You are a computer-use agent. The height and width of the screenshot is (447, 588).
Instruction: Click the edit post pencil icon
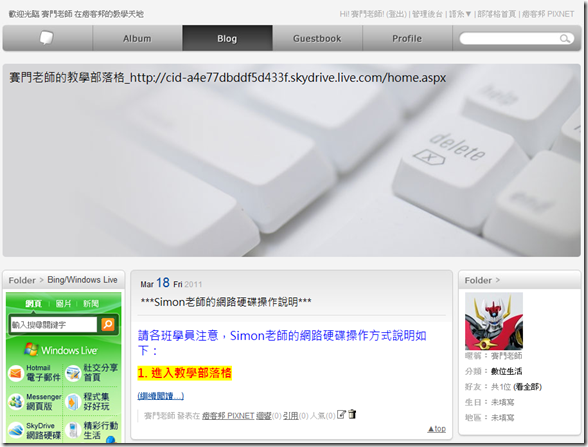click(x=341, y=414)
